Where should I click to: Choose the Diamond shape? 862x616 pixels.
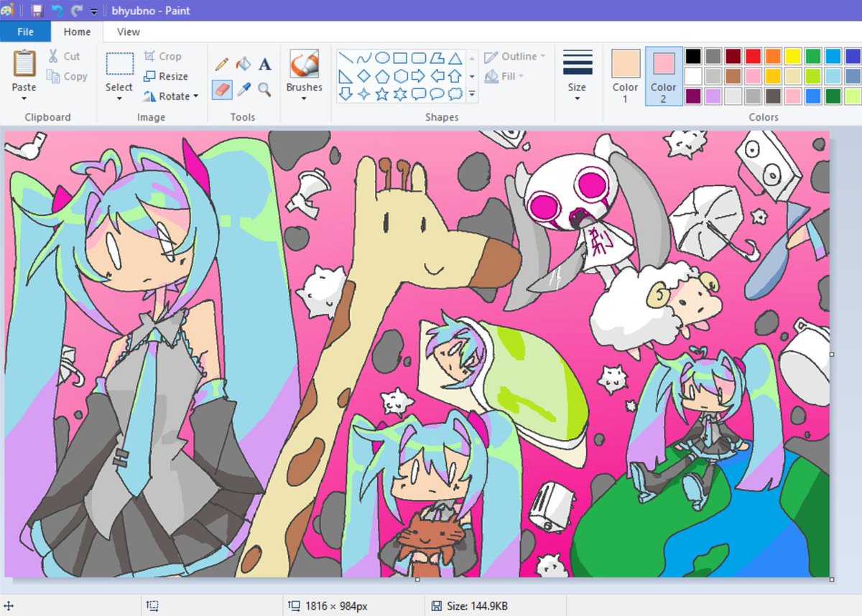point(364,76)
